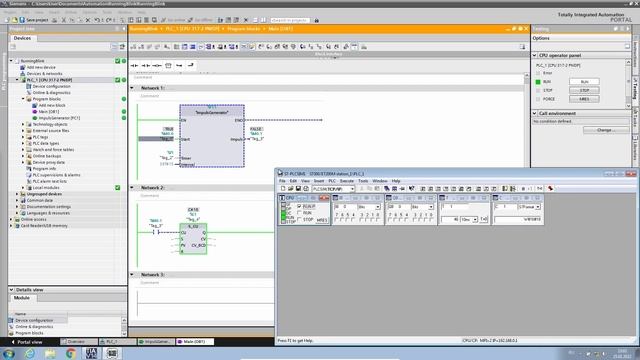Image resolution: width=640 pixels, height=360 pixels.
Task: Click the Save icon in the PLCSIM toolbar
Action: [298, 189]
